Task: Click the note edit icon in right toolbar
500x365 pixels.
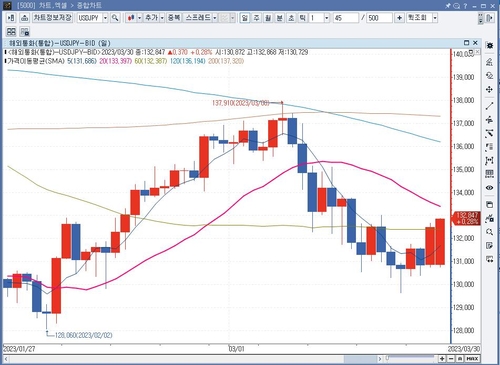Action: [x=489, y=246]
